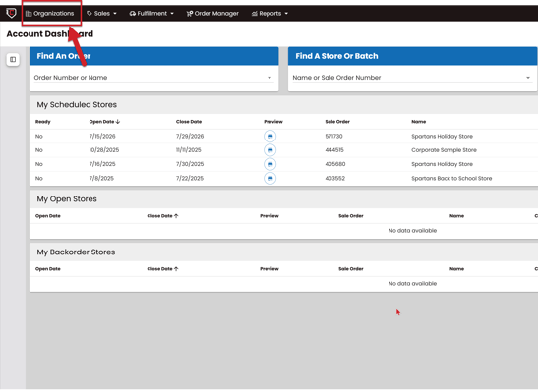The image size is (538, 392).
Task: Preview the Spartans Back to School Store
Action: point(270,178)
